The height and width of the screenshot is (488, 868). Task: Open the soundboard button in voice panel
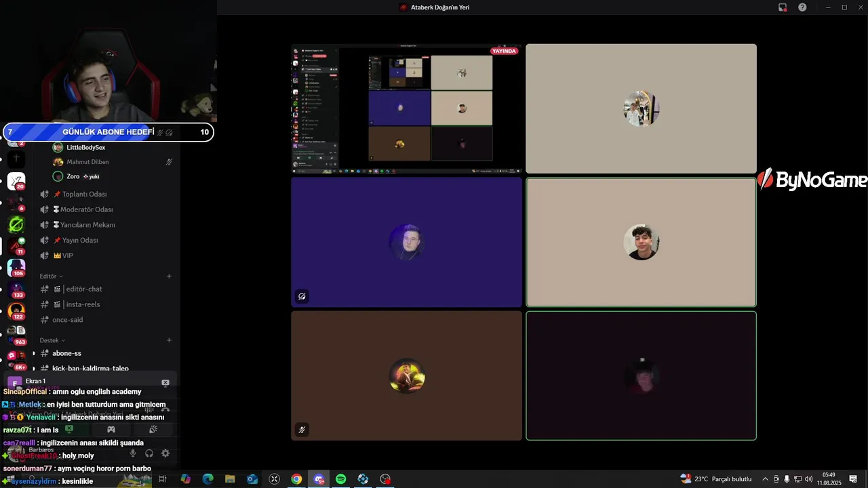pyautogui.click(x=153, y=429)
